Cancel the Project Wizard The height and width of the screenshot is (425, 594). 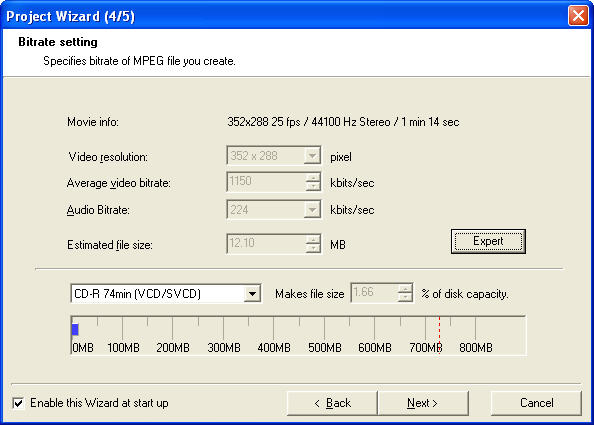click(x=536, y=403)
